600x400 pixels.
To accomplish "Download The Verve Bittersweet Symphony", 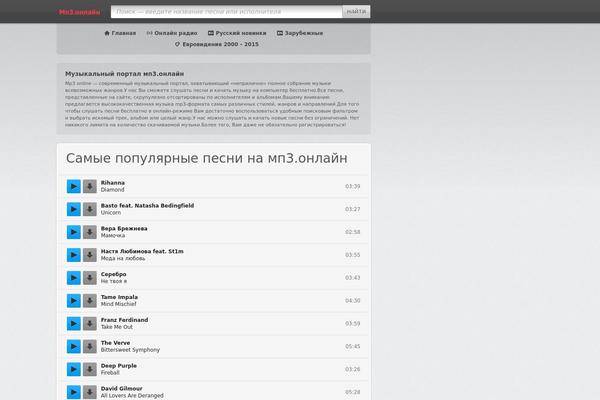I will 90,346.
